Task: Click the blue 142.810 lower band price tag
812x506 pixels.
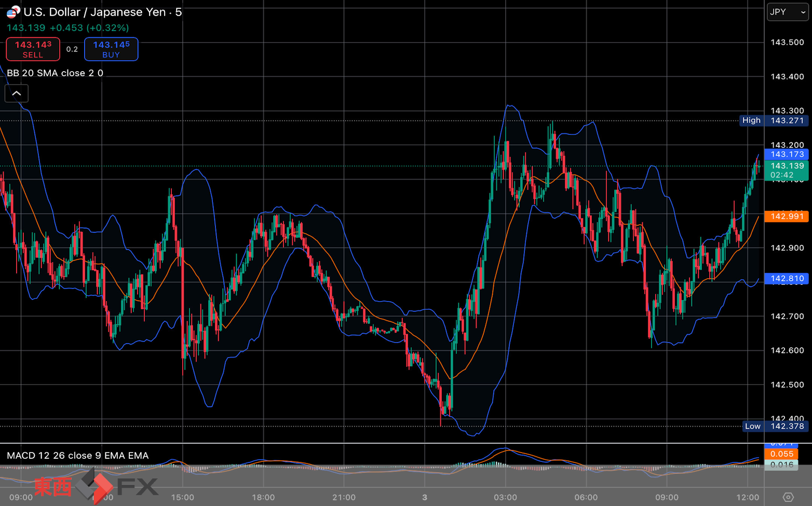Action: coord(787,279)
